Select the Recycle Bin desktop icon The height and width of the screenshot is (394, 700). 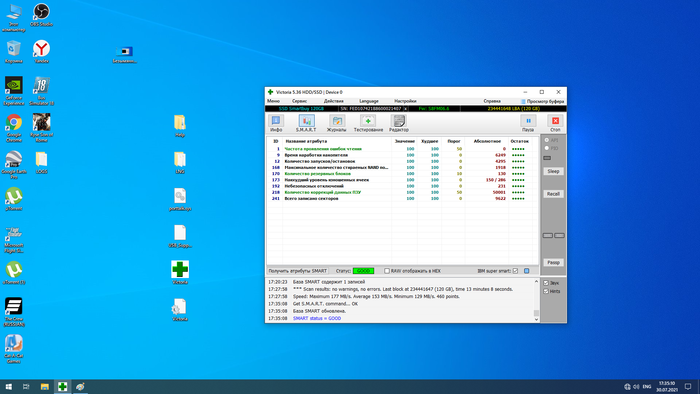click(14, 52)
